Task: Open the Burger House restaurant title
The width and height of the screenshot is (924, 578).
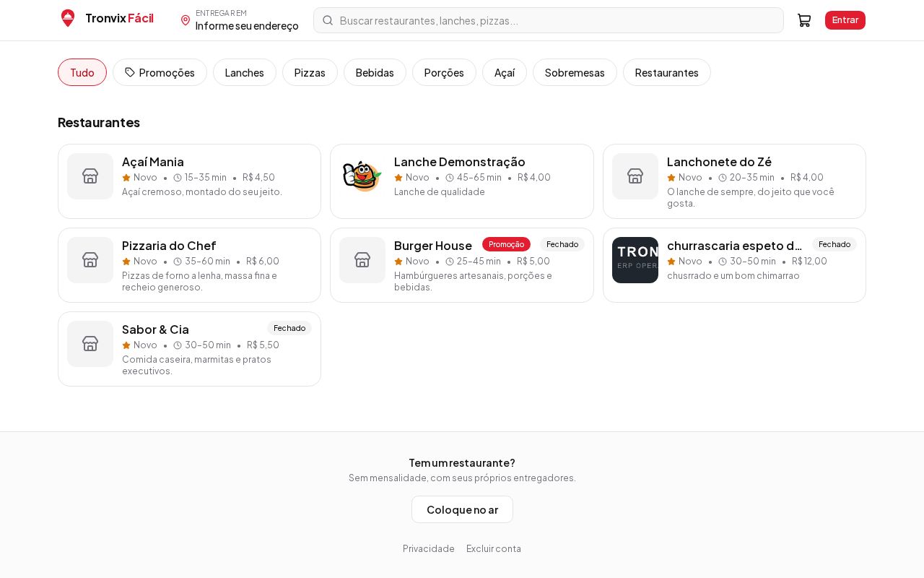Action: tap(433, 246)
